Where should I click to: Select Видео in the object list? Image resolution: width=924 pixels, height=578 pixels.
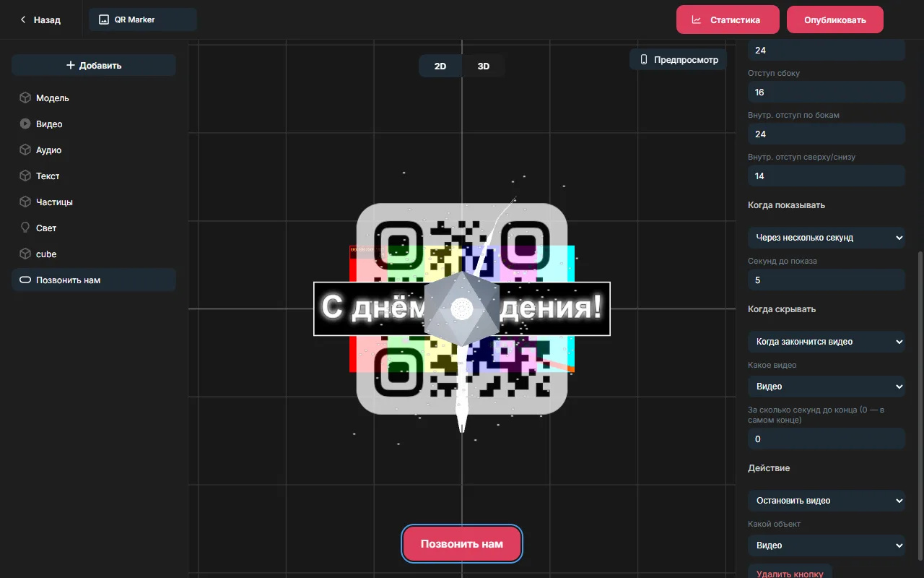coord(94,124)
